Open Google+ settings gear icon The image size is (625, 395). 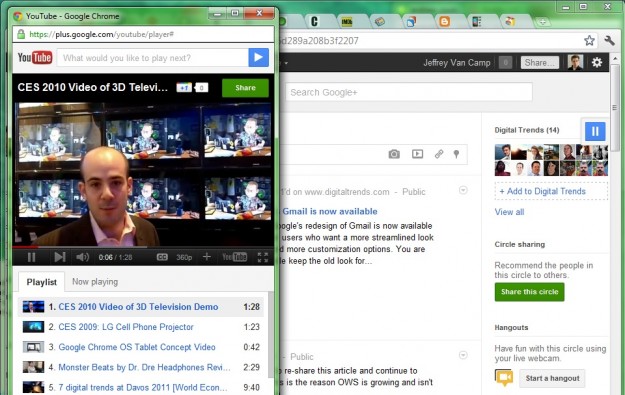tap(597, 63)
